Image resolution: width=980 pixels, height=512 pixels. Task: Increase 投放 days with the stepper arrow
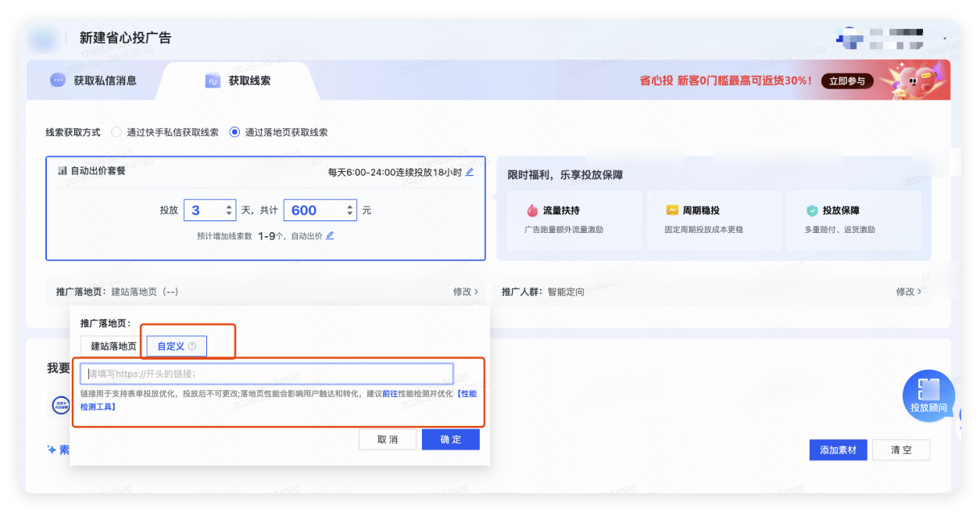point(227,205)
